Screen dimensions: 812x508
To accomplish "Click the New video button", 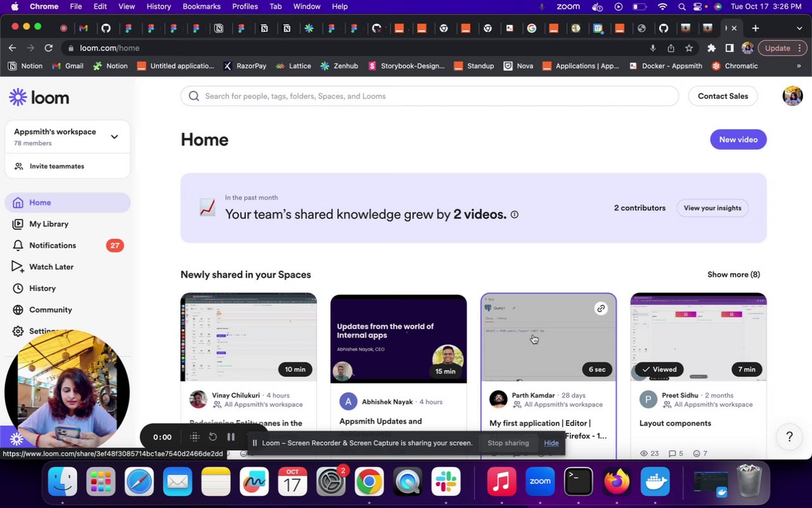I will point(738,140).
